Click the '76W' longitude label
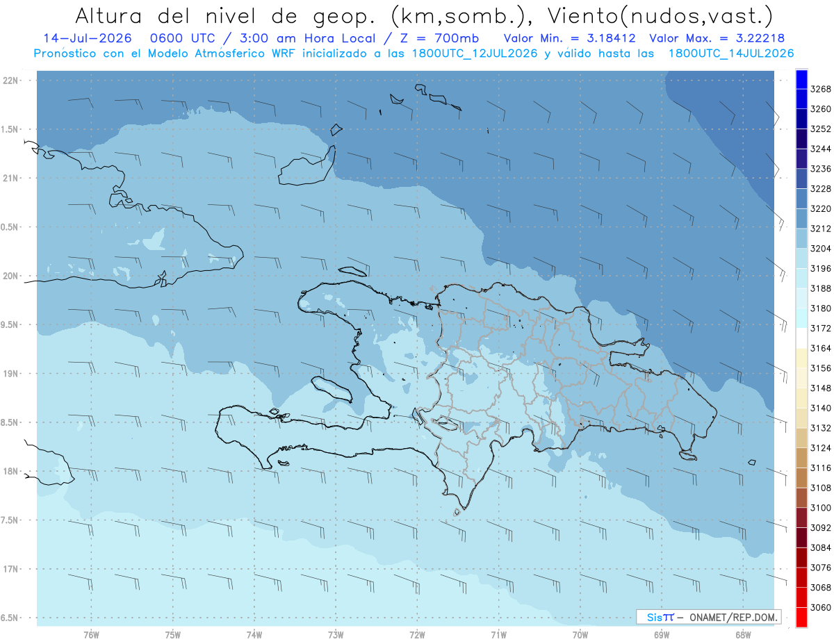Image resolution: width=834 pixels, height=644 pixels. (91, 634)
